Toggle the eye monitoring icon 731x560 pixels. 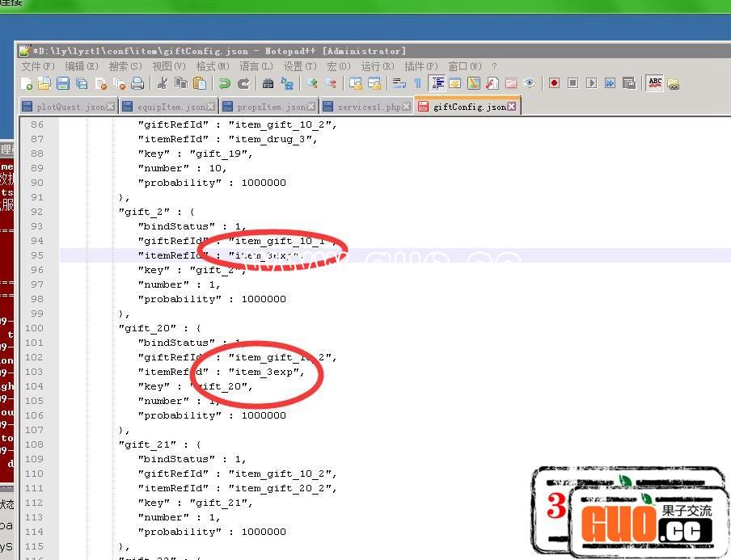click(x=529, y=83)
